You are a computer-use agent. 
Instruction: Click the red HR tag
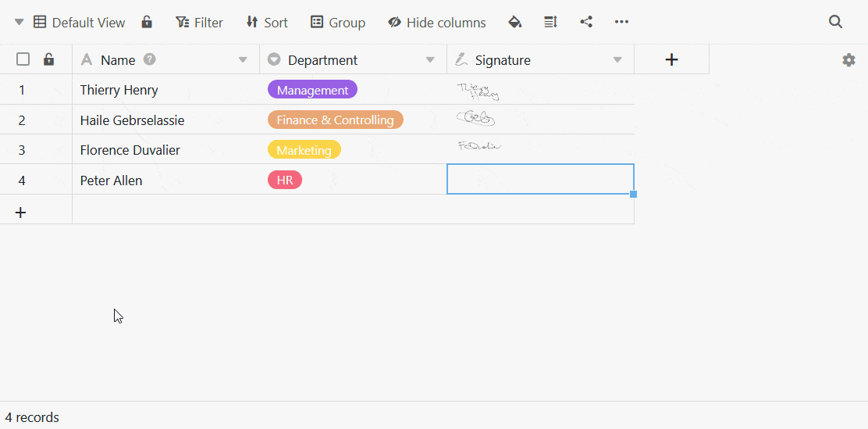[x=285, y=180]
